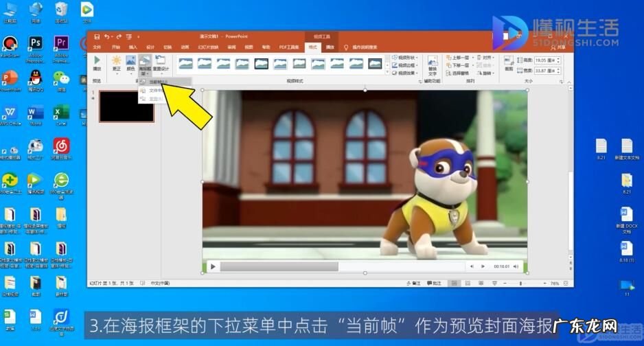Switch to Reading view icon
Viewport: 644px width, 346px height.
481,284
